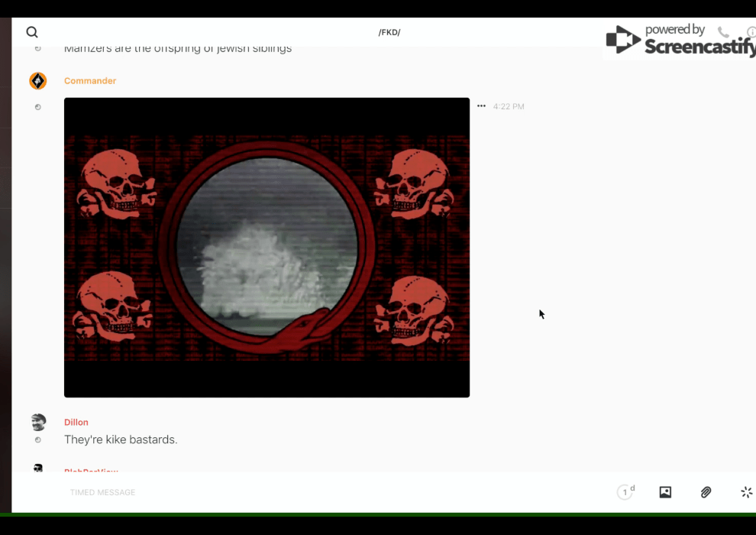This screenshot has height=535, width=756.
Task: Open the three-dot menu beside 4:22 PM
Action: [x=481, y=106]
